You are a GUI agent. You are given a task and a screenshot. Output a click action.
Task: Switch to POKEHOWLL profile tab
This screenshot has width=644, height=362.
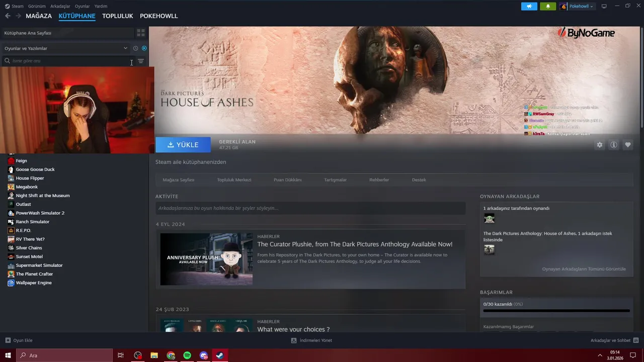159,16
